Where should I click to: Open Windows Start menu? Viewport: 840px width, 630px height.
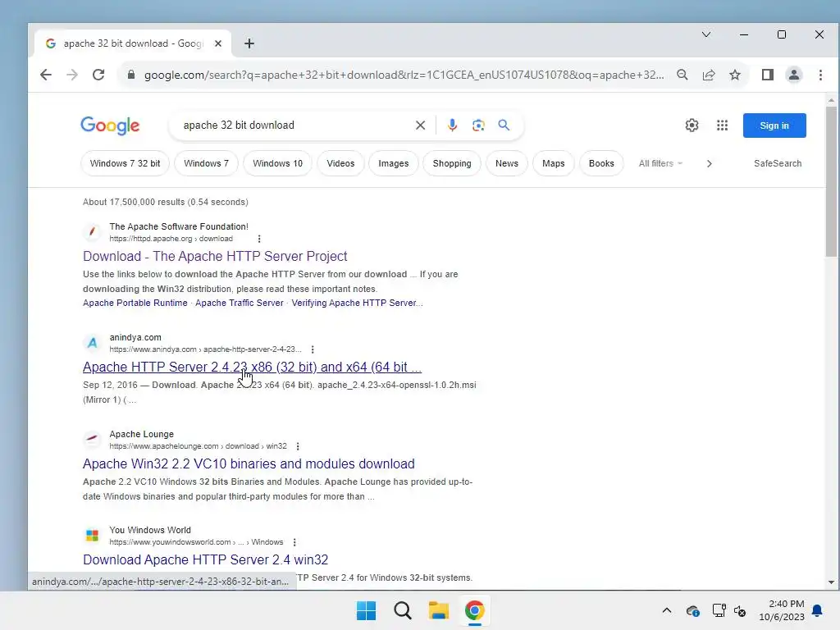pos(367,610)
